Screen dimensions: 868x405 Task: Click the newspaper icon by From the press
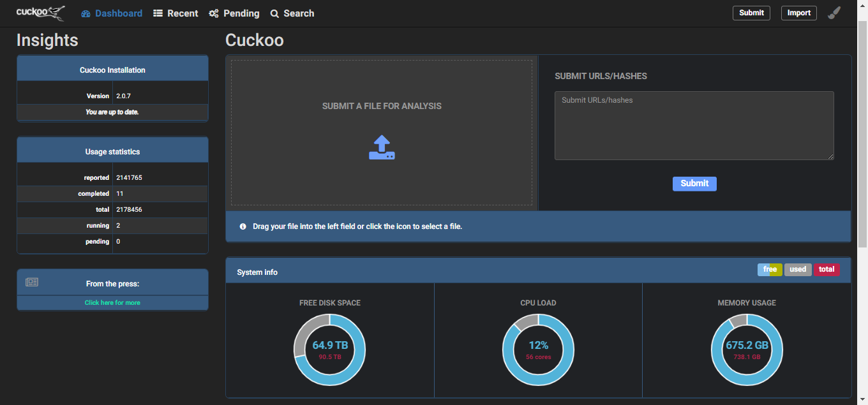[32, 282]
